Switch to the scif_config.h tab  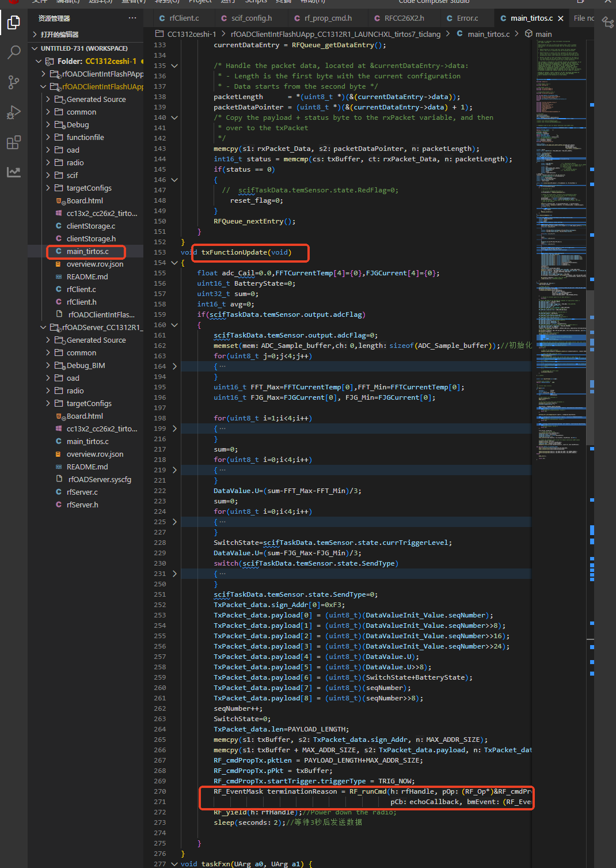pos(252,18)
